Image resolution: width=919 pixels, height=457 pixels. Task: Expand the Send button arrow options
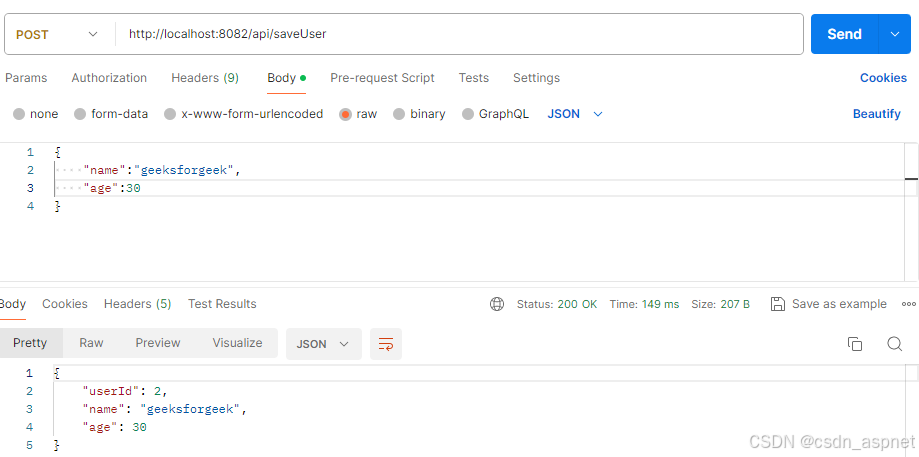click(x=895, y=34)
